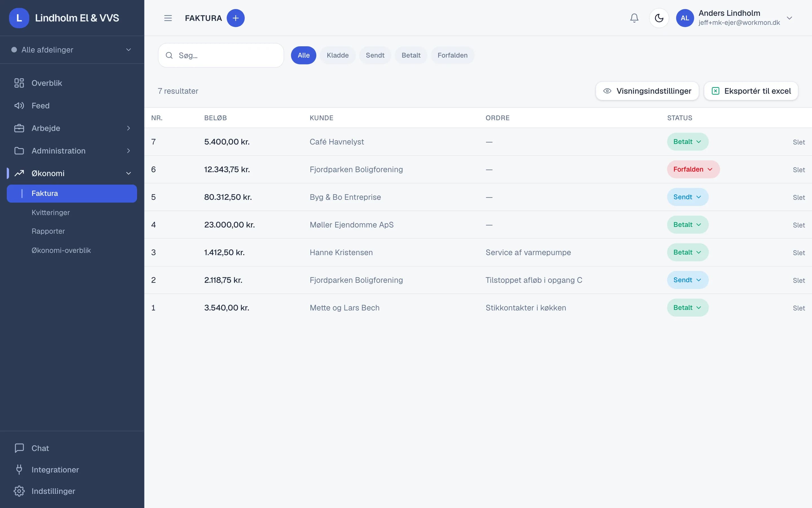This screenshot has height=508, width=812.
Task: Open Indstillinger in the sidebar
Action: click(x=72, y=491)
